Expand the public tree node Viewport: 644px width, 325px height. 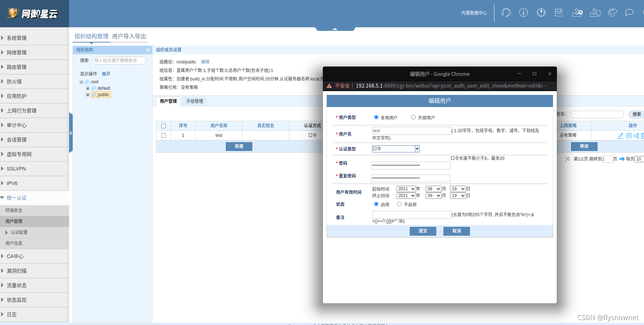88,95
